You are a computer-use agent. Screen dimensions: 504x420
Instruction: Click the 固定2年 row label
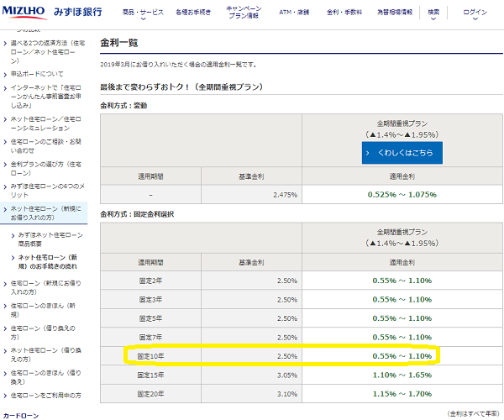point(150,281)
